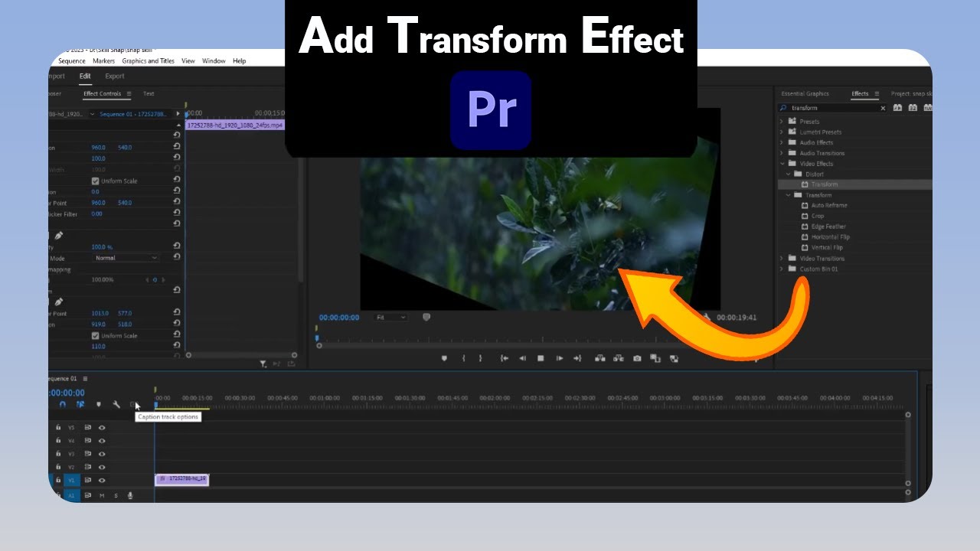Expand the Audio Effects folder
Image resolution: width=980 pixels, height=551 pixels.
[782, 142]
